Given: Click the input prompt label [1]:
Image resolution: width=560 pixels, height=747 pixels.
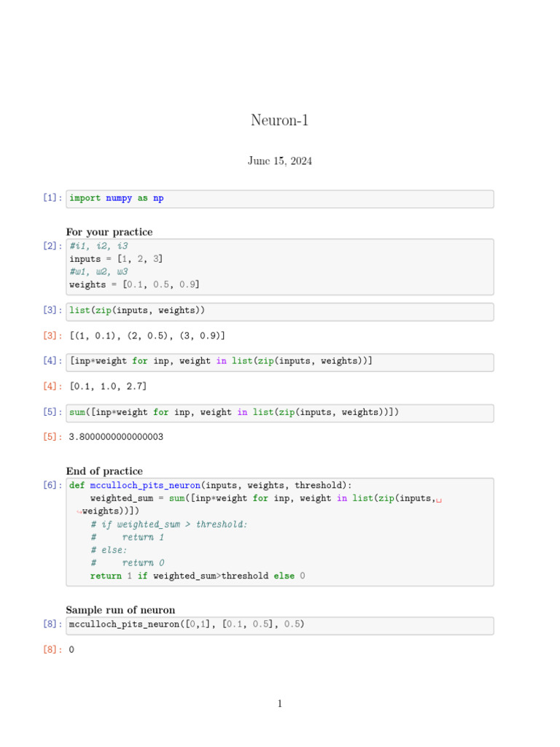Looking at the screenshot, I should (x=52, y=198).
